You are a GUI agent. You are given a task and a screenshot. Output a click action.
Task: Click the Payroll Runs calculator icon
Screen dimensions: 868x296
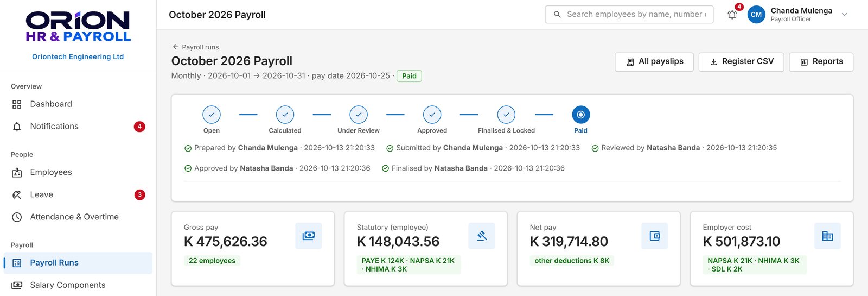tap(17, 263)
